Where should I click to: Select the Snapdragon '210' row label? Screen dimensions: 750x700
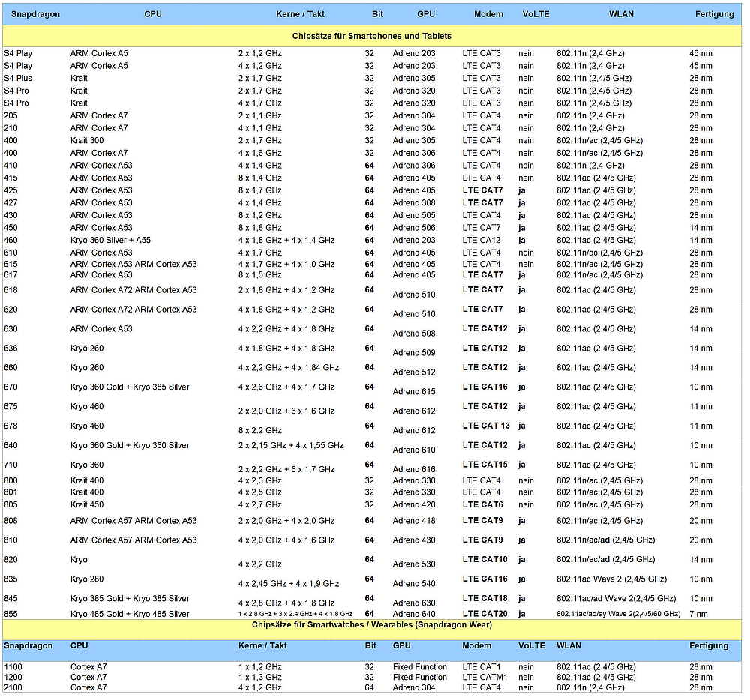pyautogui.click(x=10, y=128)
